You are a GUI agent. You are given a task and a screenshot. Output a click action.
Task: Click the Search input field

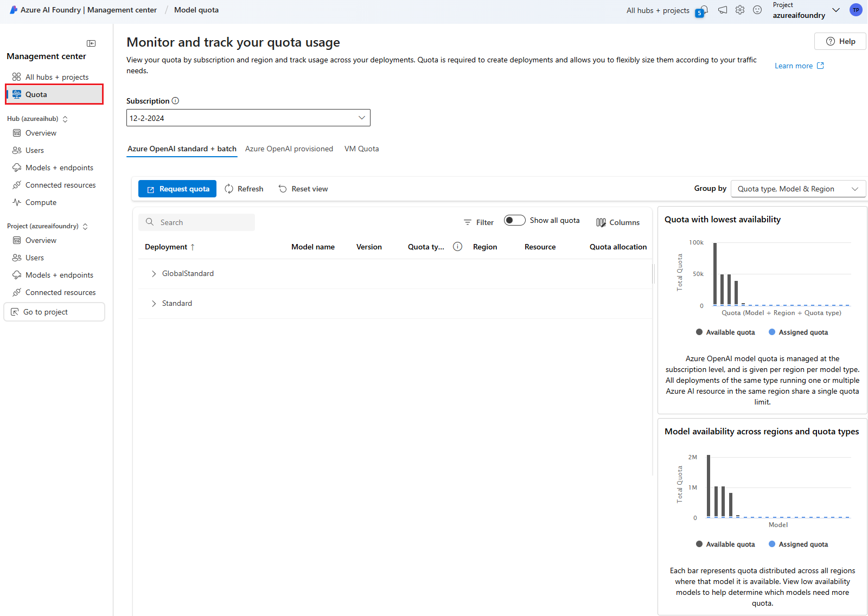tap(196, 222)
